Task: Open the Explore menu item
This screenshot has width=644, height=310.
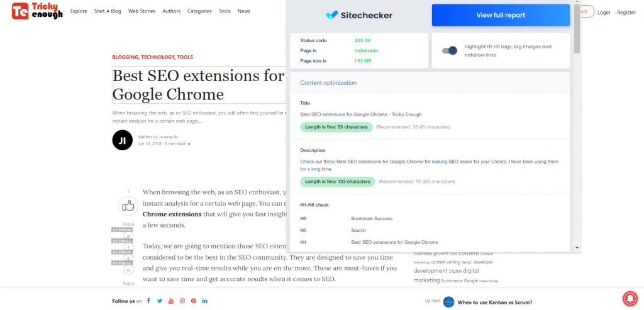Action: point(79,11)
